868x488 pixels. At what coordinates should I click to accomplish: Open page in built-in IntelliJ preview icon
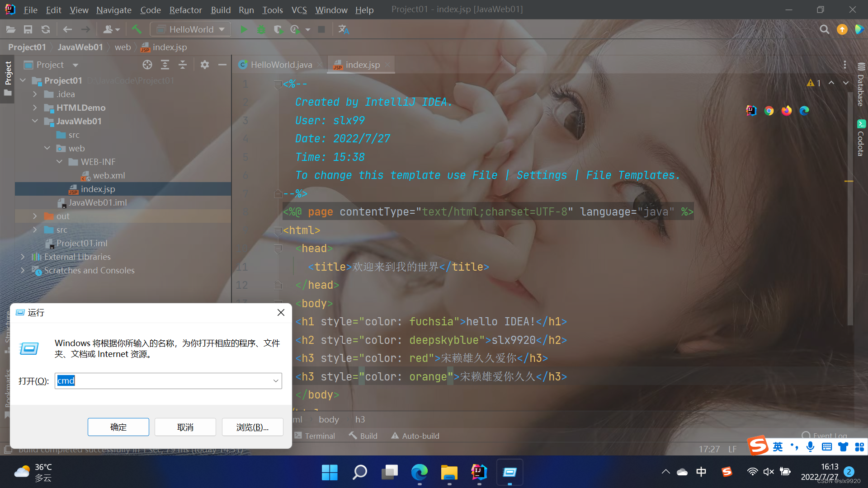click(751, 111)
